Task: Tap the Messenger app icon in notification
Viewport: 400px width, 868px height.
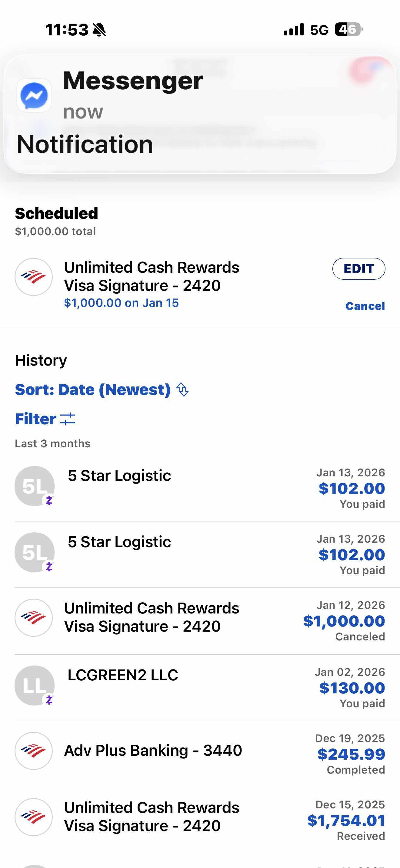Action: [34, 95]
